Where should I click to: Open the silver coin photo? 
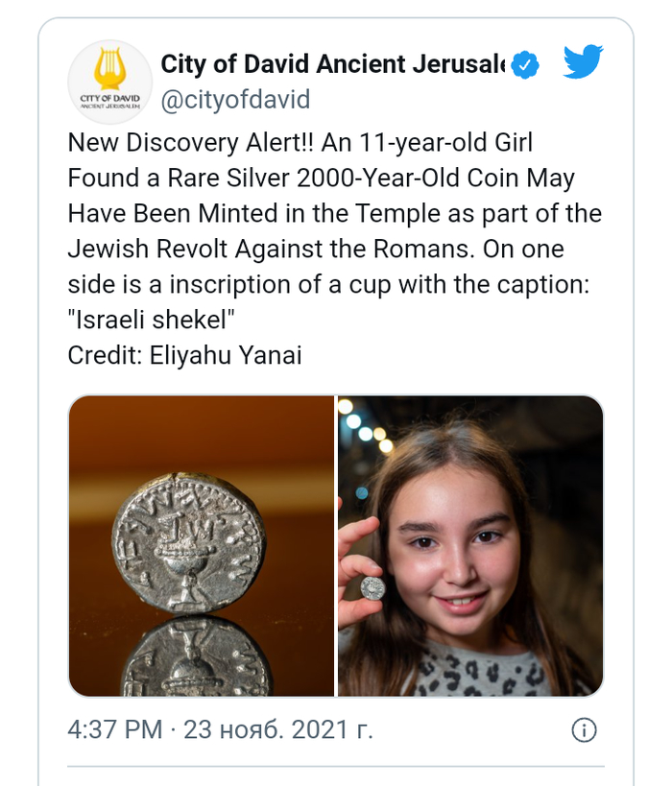click(201, 546)
